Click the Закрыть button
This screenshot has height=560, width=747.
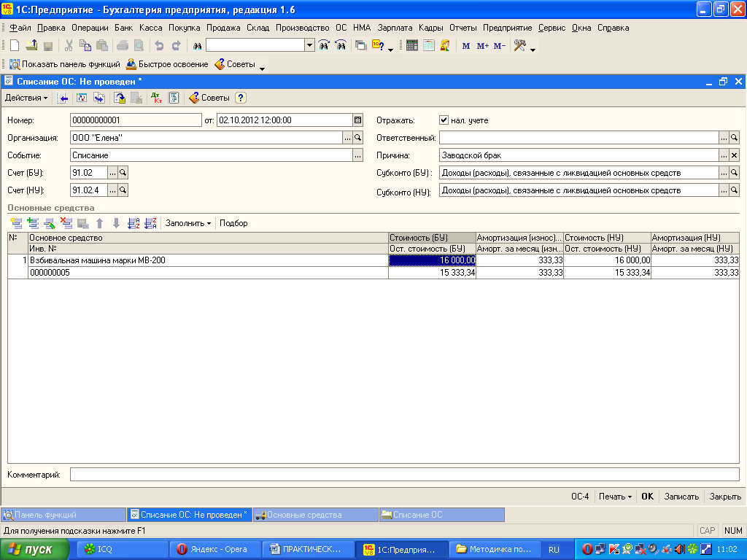click(x=725, y=496)
